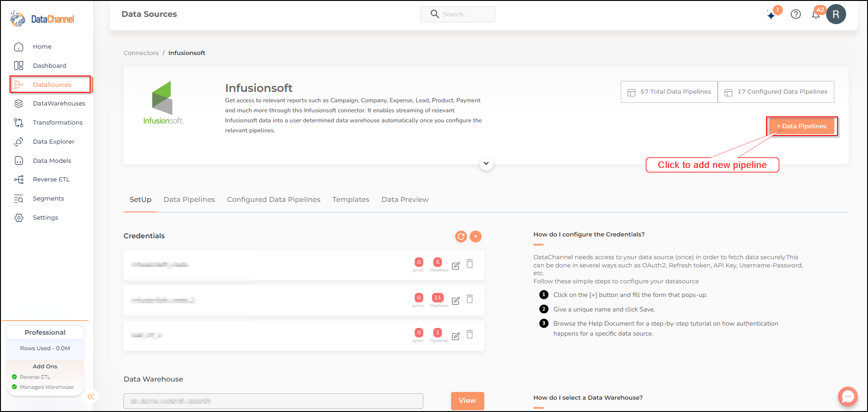Open the Templates tab
This screenshot has height=412, width=868.
(351, 200)
